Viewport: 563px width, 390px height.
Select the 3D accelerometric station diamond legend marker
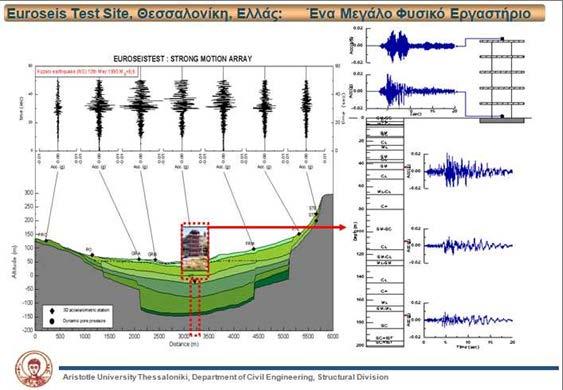tap(52, 311)
